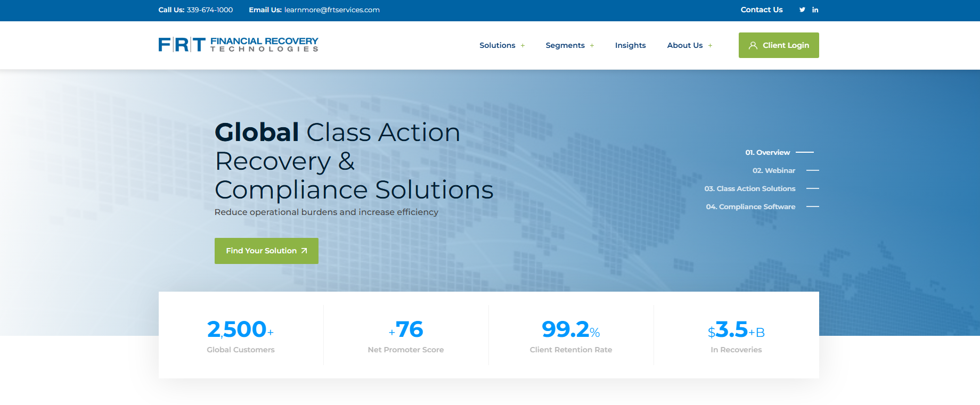
Task: Open the Twitter profile icon
Action: pos(802,10)
